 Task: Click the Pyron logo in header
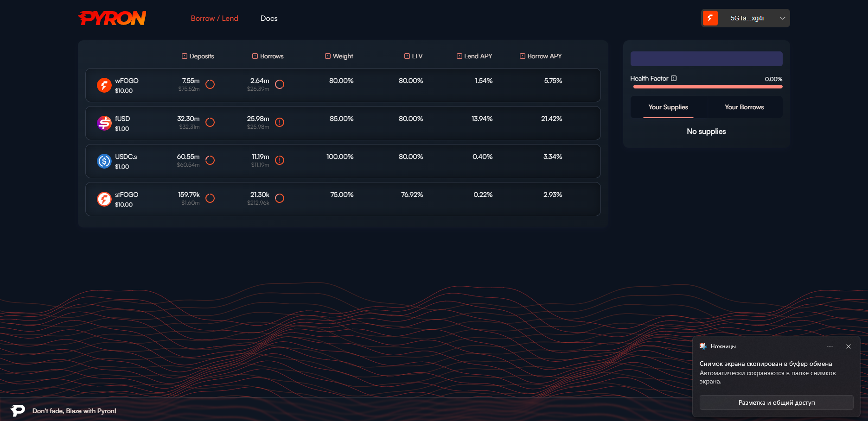[112, 18]
